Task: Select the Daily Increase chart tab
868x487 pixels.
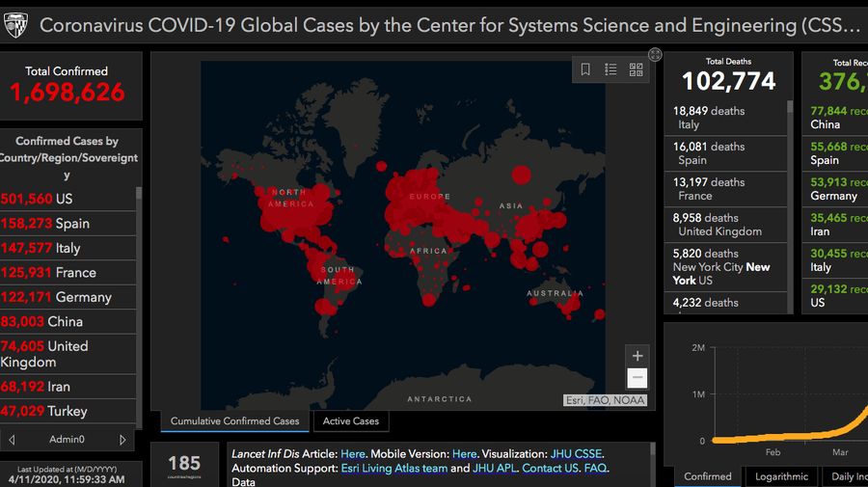Action: 845,476
